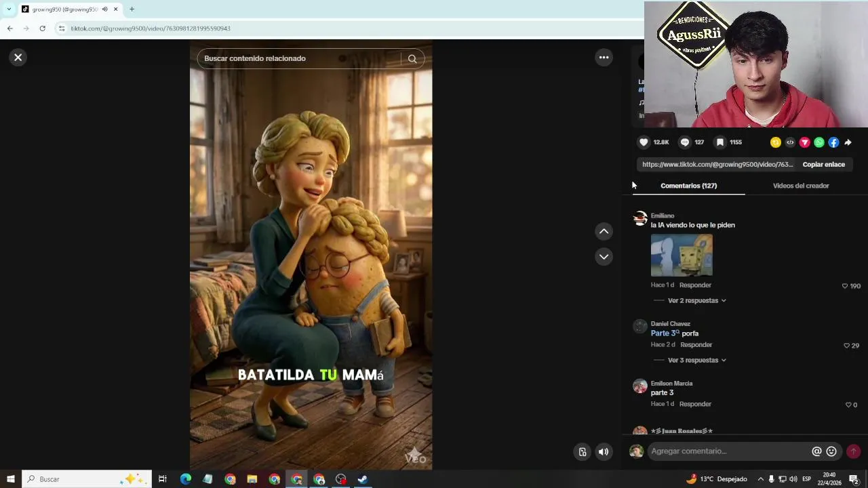Image resolution: width=868 pixels, height=488 pixels.
Task: Click the @ mention icon in comment box
Action: [x=816, y=451]
